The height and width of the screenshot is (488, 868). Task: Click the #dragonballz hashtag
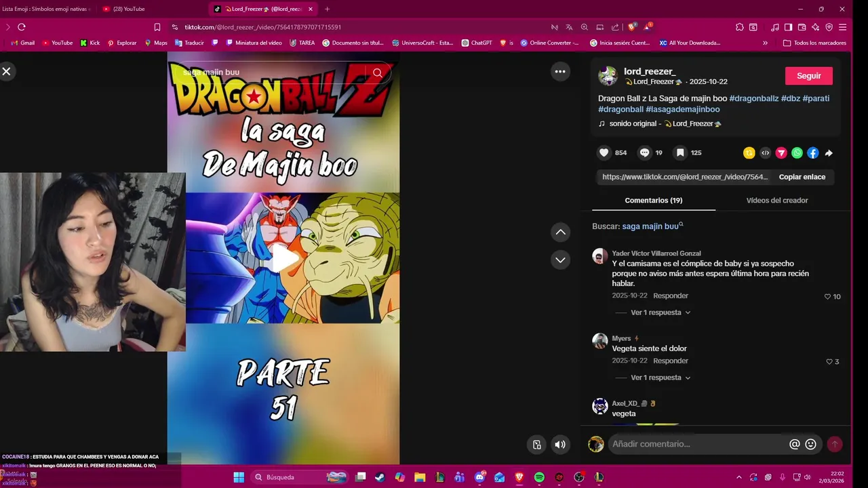pos(754,98)
